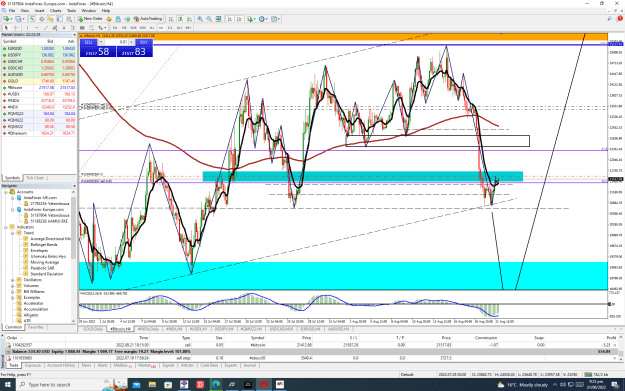Select the Bollinger Bands indicator
625x391 pixels.
(x=44, y=244)
